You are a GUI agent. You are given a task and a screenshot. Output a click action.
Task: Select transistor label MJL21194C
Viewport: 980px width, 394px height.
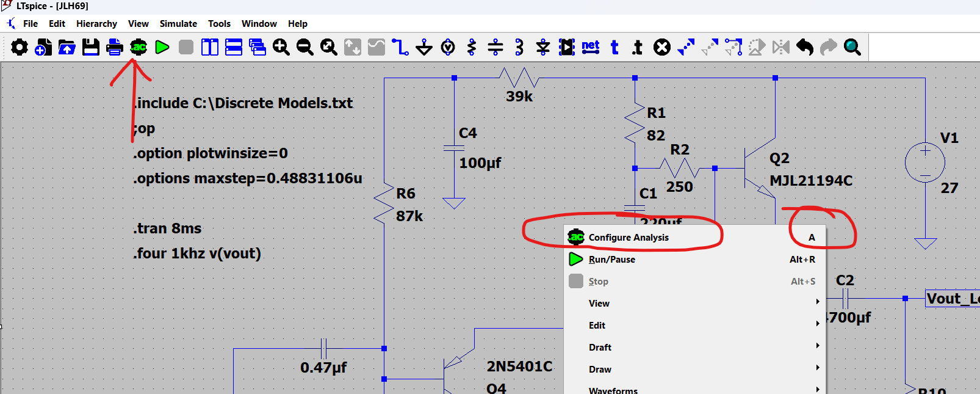coord(811,181)
